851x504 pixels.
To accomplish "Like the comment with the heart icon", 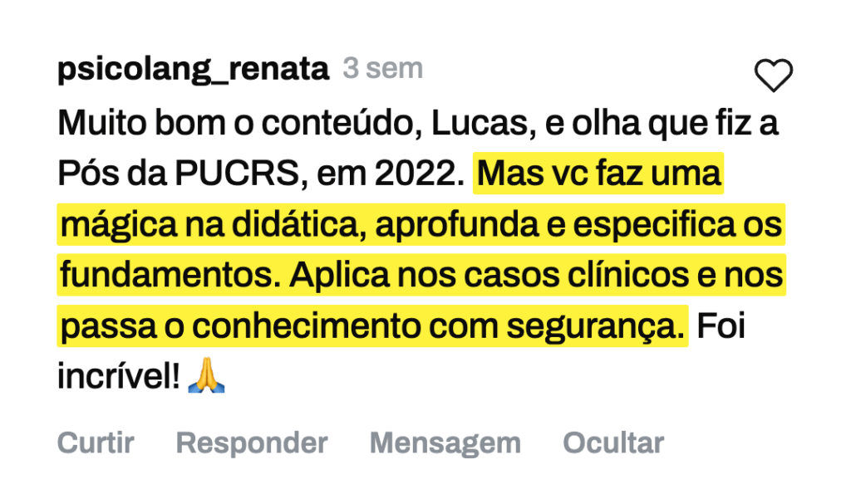I will (x=774, y=75).
